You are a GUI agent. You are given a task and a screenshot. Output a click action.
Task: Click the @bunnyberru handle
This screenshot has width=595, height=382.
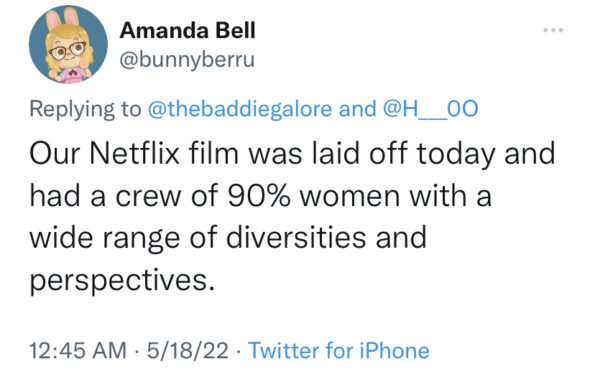coord(187,60)
